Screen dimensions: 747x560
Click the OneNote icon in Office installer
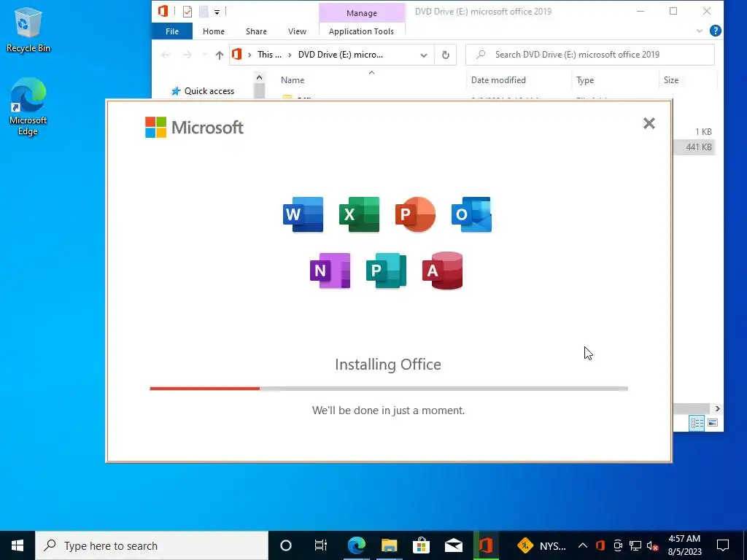330,271
